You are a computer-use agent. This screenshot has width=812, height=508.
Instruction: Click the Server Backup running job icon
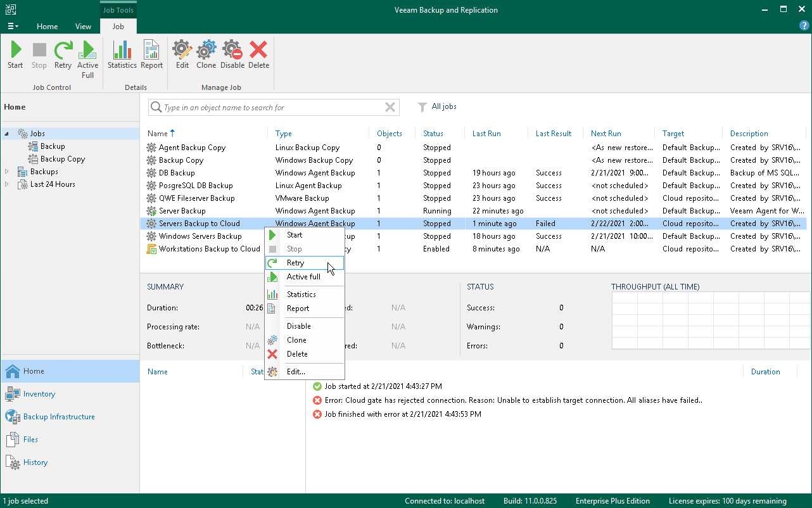tap(151, 211)
